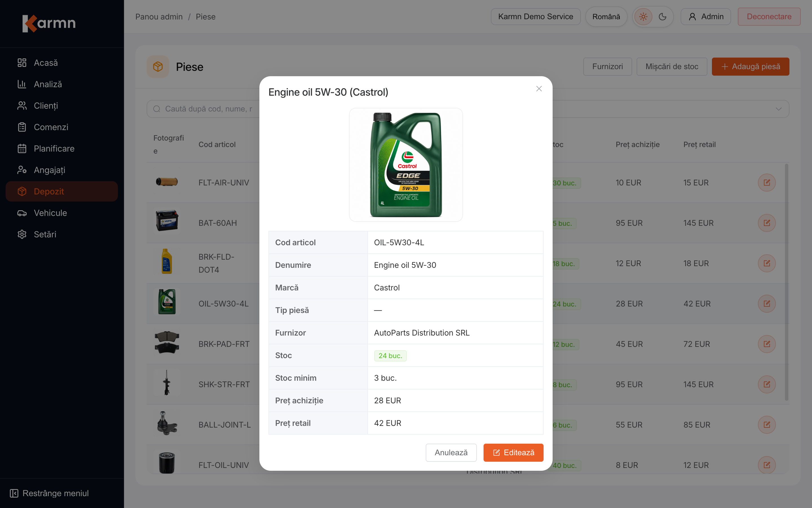The width and height of the screenshot is (812, 508).
Task: Click AutoParts Distribution SRL supplier value
Action: (422, 333)
